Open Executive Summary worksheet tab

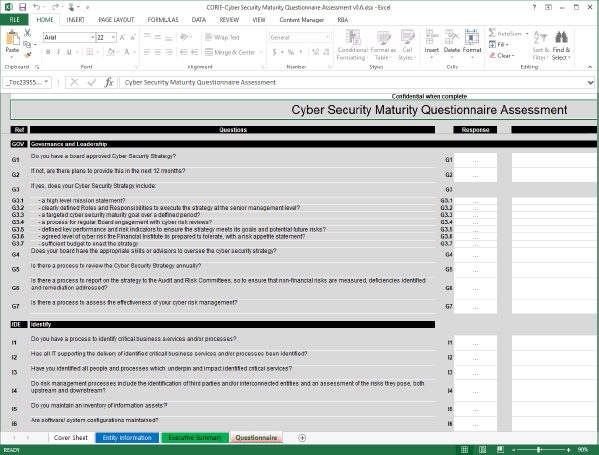click(x=195, y=438)
